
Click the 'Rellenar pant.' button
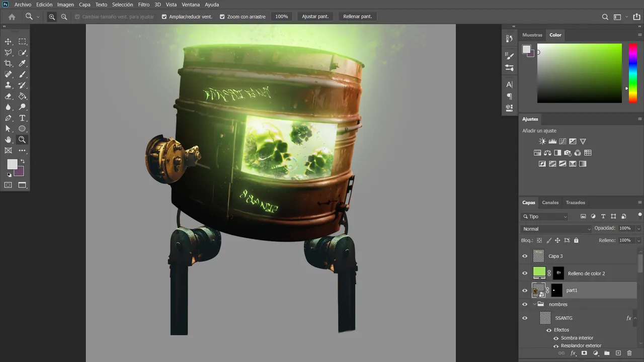coord(358,17)
